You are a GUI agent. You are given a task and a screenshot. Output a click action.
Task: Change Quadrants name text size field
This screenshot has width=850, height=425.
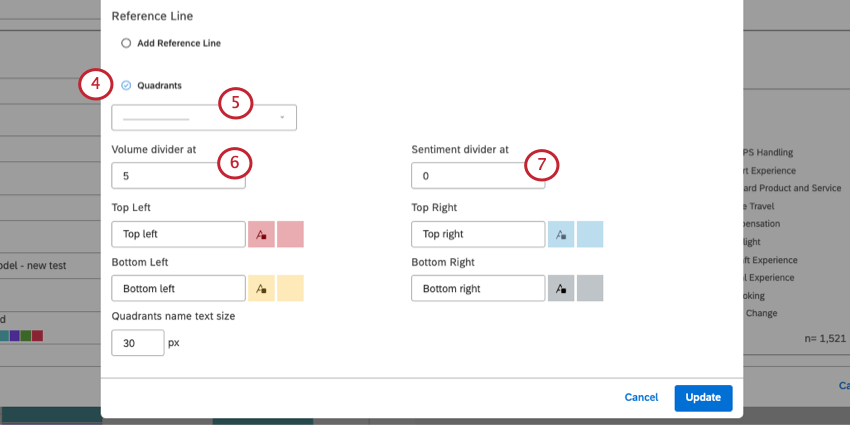click(138, 343)
